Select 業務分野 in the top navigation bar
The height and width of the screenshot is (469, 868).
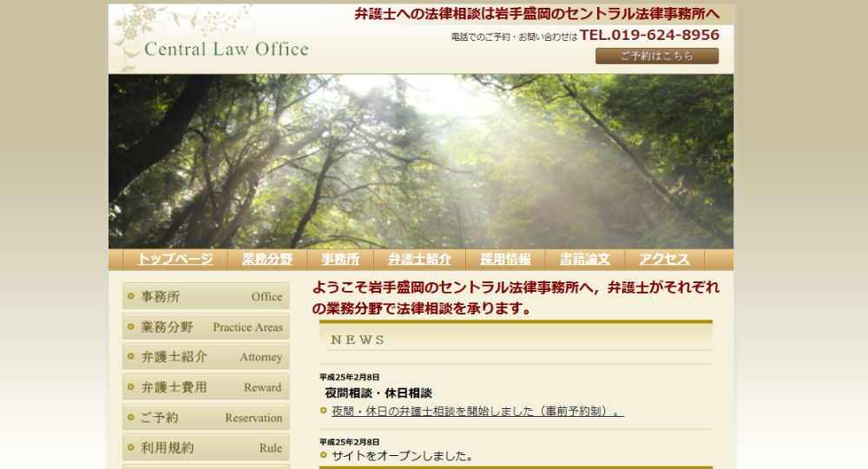266,259
